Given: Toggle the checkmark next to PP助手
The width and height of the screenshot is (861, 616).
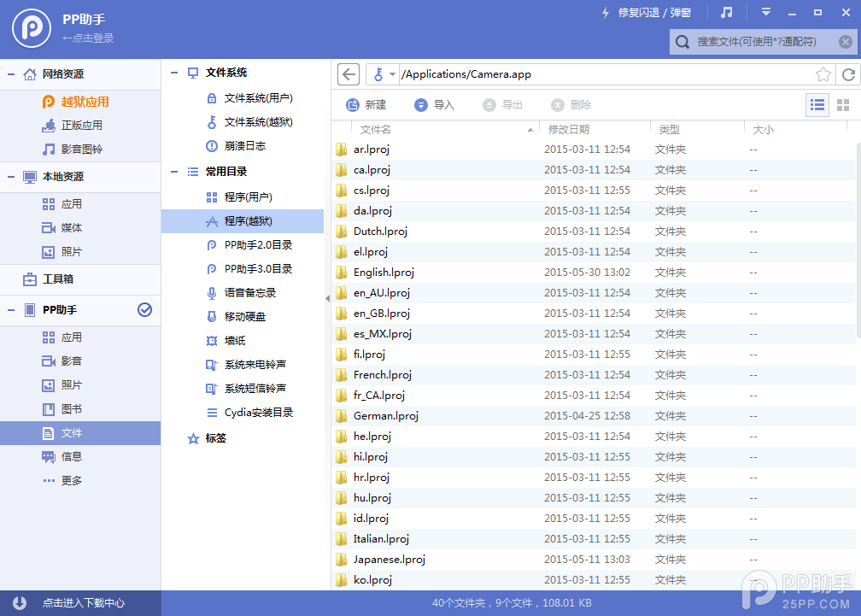Looking at the screenshot, I should (143, 310).
